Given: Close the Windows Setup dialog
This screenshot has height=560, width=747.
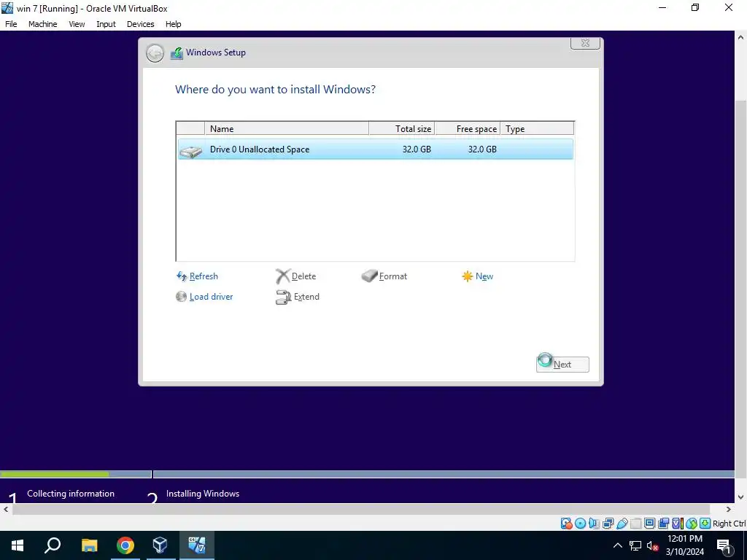Looking at the screenshot, I should coord(586,43).
